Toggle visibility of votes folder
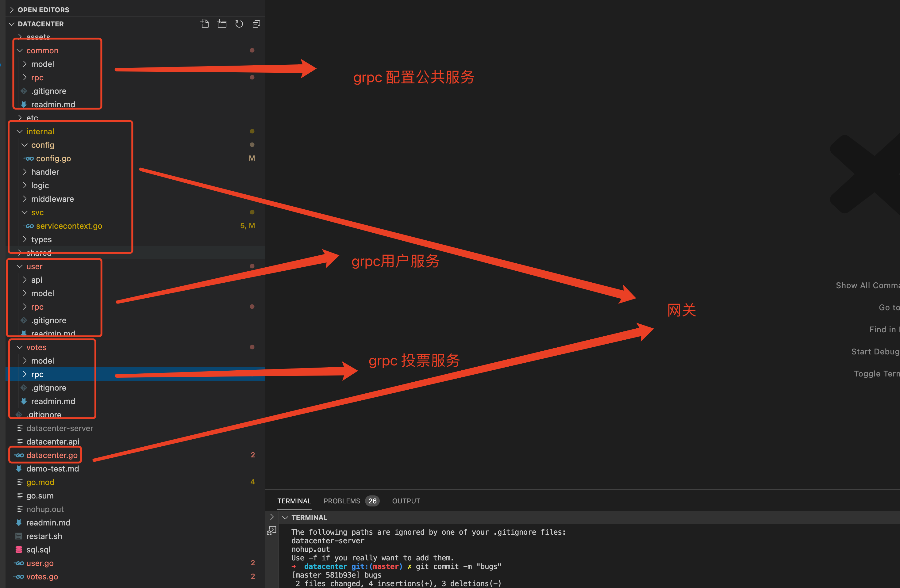900x588 pixels. tap(18, 346)
